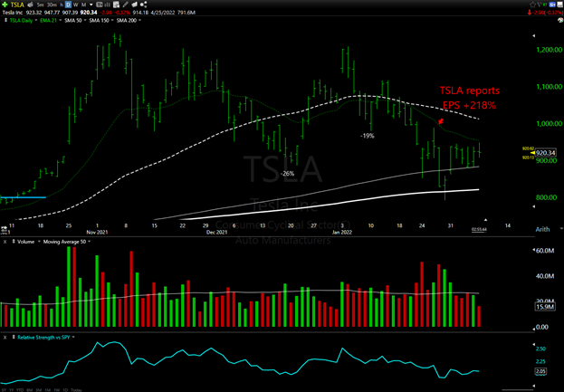
Task: Select the 30m timeframe
Action: [52, 5]
